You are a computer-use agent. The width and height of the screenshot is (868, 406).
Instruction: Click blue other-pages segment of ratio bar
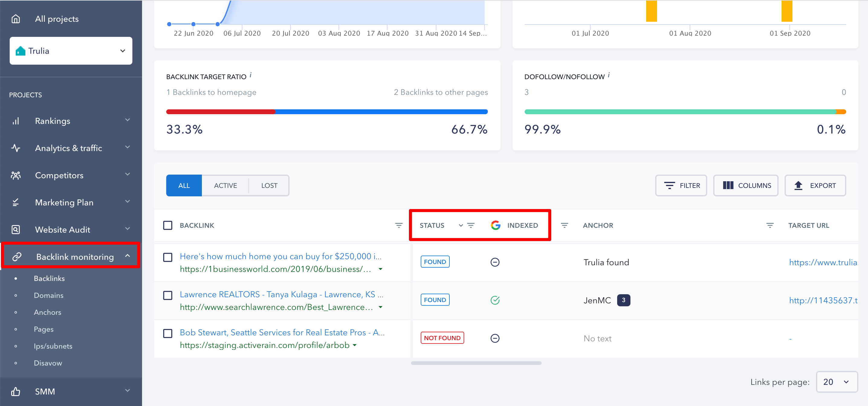click(x=381, y=112)
